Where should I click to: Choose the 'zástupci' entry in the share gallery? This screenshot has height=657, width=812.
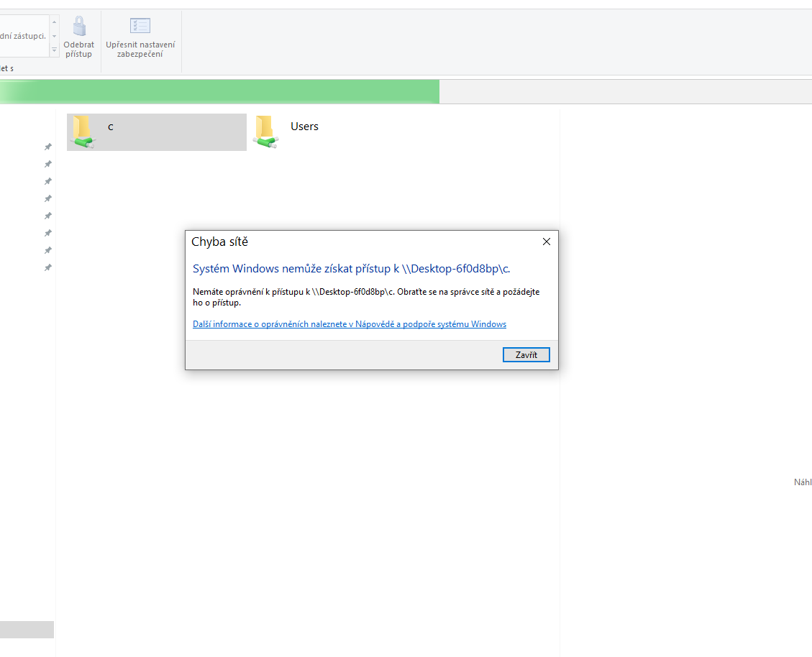coord(23,36)
